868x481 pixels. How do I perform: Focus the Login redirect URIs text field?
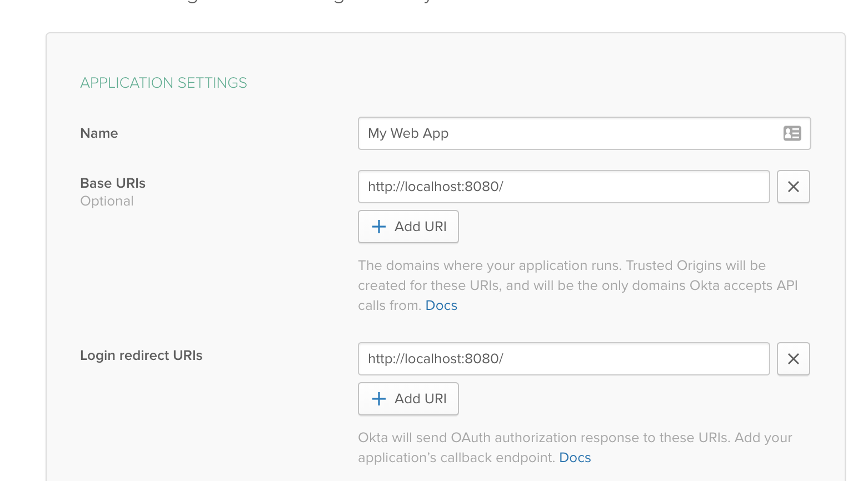[x=563, y=359]
